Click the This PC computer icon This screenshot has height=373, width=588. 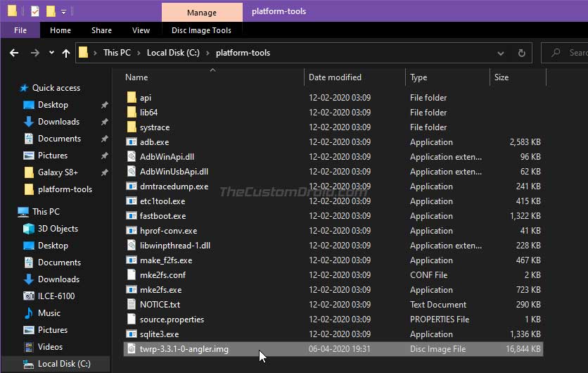(x=23, y=212)
